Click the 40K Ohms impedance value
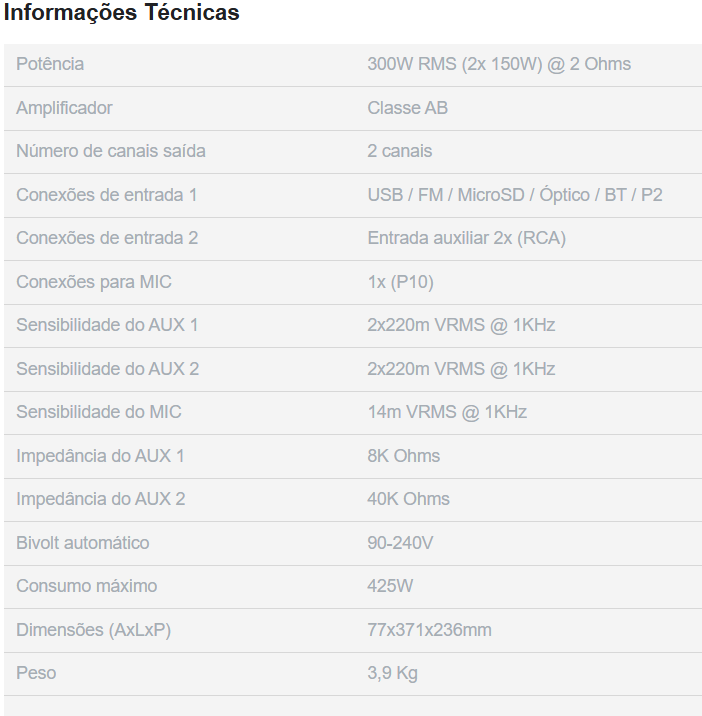This screenshot has height=716, width=702. click(x=409, y=499)
